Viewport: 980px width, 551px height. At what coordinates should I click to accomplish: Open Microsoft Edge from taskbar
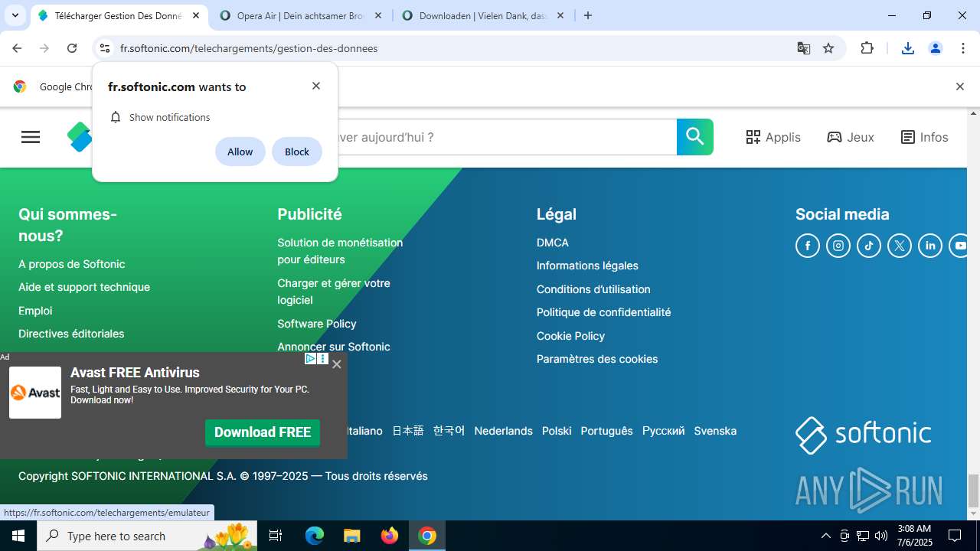pyautogui.click(x=315, y=536)
